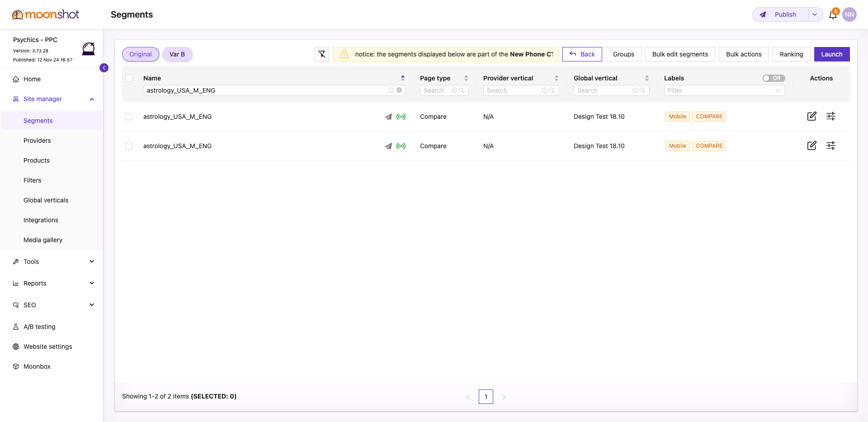
Task: Select page 1 in pagination
Action: click(486, 397)
